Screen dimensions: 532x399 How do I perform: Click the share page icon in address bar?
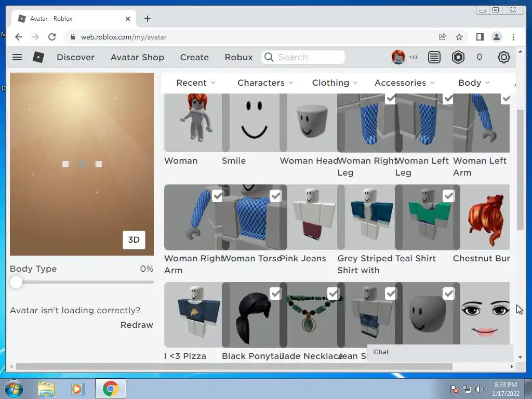(x=442, y=37)
